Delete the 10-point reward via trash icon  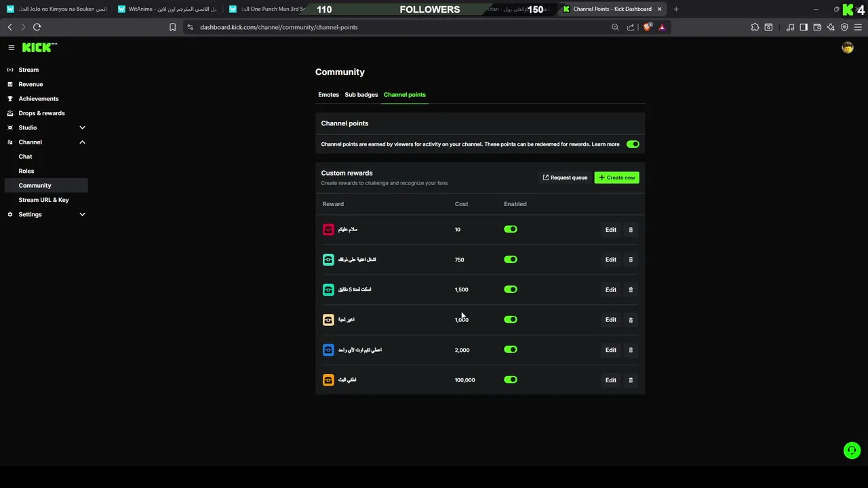631,230
